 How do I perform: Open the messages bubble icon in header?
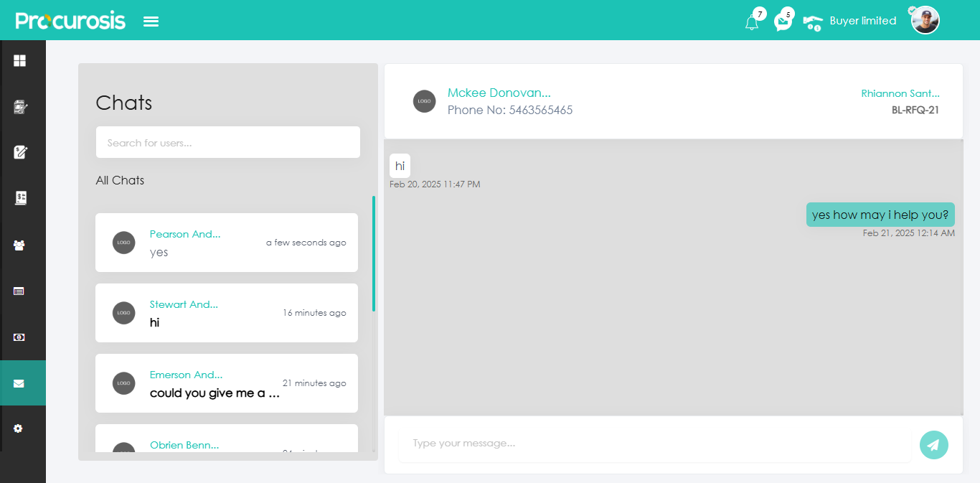click(783, 22)
